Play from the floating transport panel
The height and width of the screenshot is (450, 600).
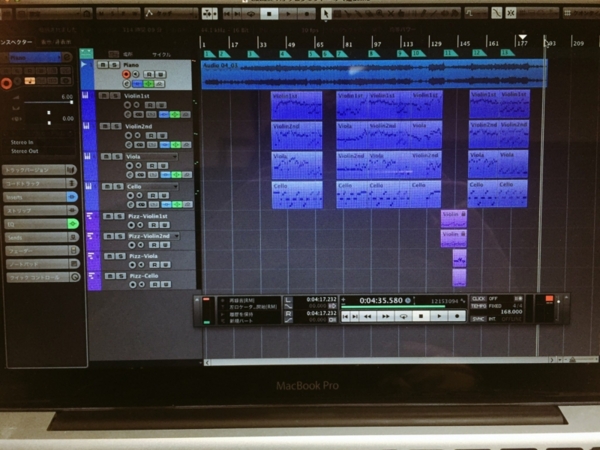(x=439, y=316)
